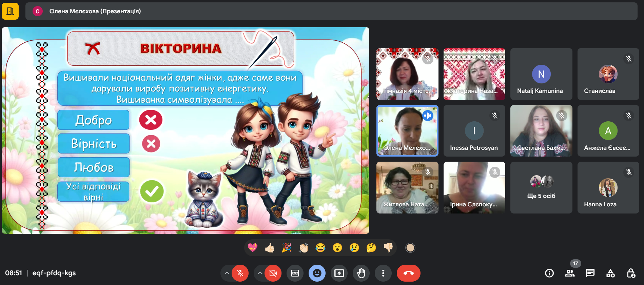Open host controls lock icon
Viewport: 644px width, 285px height.
tap(631, 273)
